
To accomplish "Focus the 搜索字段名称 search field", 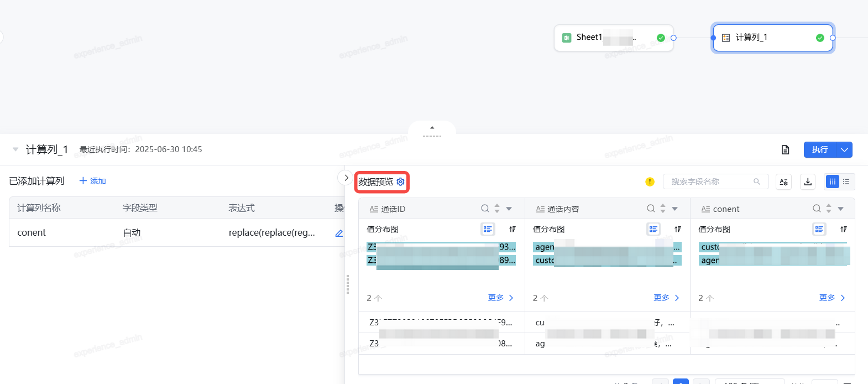I will pyautogui.click(x=710, y=181).
